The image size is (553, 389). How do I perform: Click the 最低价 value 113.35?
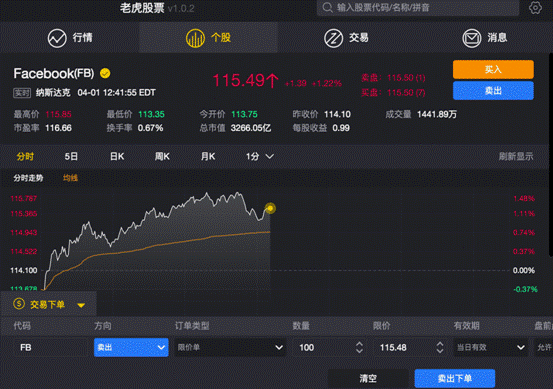[x=151, y=114]
